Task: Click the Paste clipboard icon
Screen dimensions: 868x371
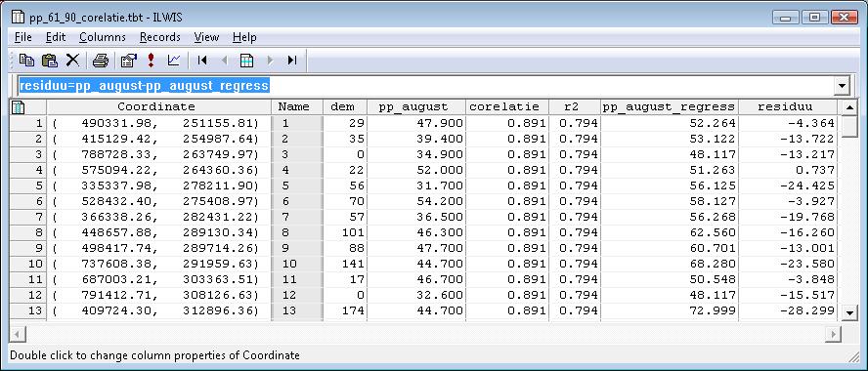Action: coord(50,61)
